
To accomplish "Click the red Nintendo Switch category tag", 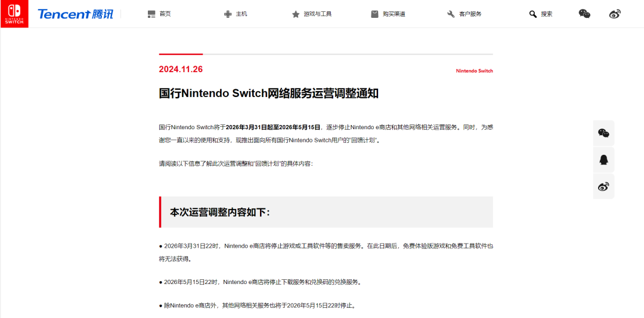I will pos(474,71).
